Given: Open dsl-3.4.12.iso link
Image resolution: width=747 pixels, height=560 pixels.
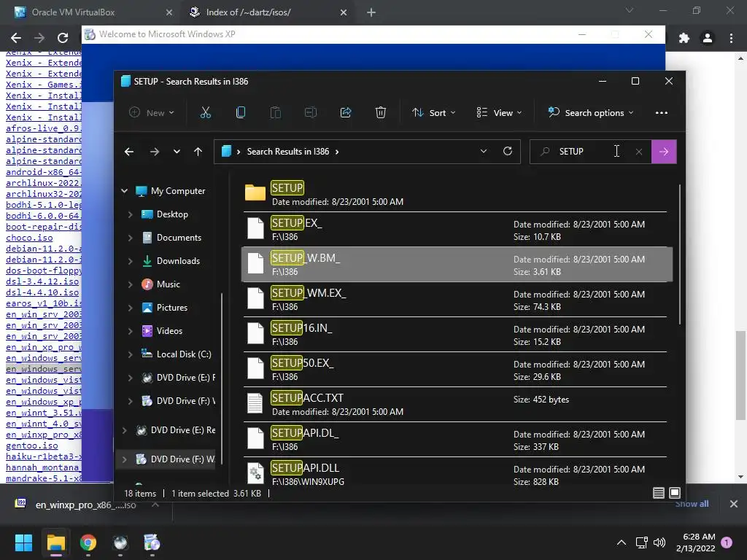Looking at the screenshot, I should (x=42, y=281).
